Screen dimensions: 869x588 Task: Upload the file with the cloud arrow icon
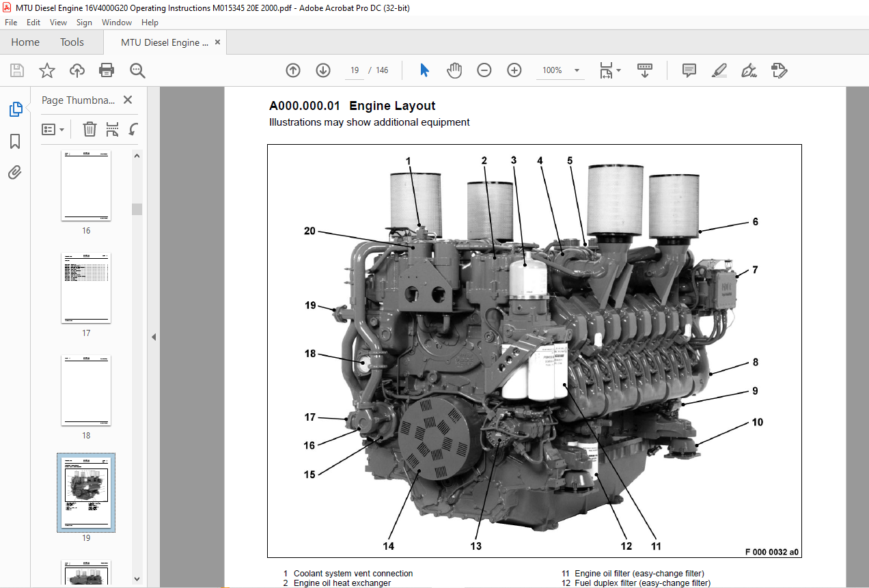pyautogui.click(x=77, y=70)
